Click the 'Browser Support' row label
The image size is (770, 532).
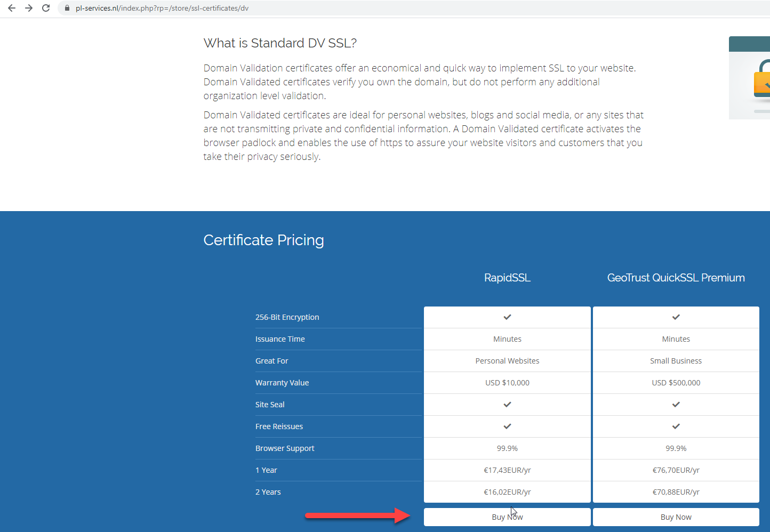[x=285, y=448]
